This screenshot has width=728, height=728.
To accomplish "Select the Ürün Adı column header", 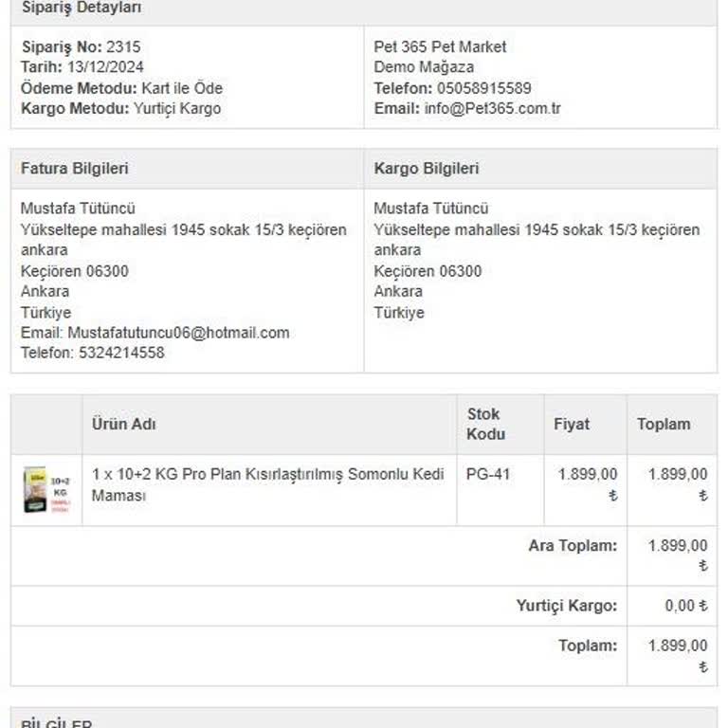I will click(x=124, y=424).
